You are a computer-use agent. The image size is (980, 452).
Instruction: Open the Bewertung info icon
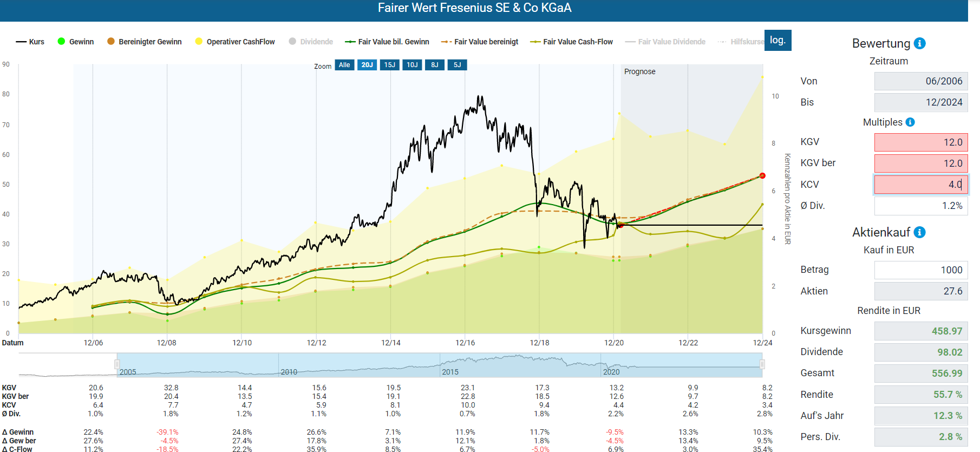click(x=919, y=43)
